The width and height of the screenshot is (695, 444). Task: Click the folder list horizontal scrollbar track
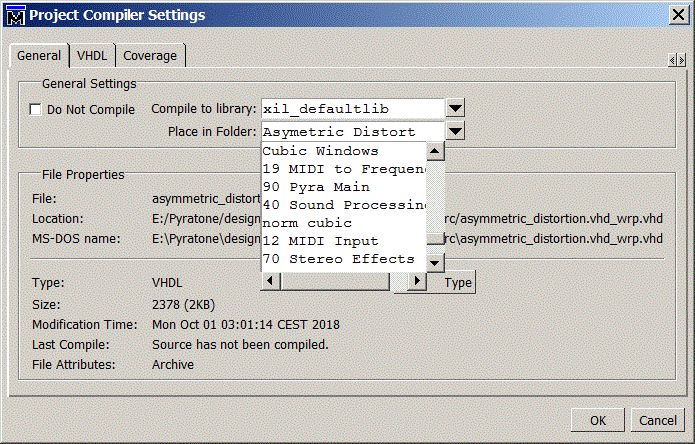340,283
